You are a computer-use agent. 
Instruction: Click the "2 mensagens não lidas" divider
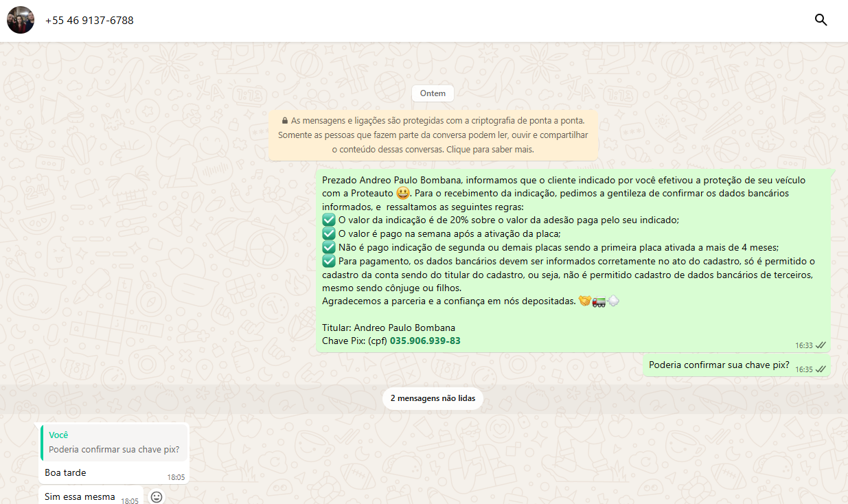[x=433, y=398]
